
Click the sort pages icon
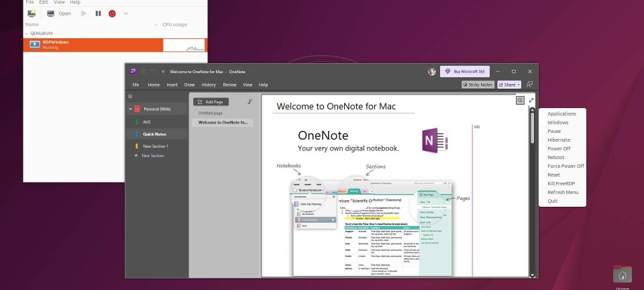tap(250, 102)
